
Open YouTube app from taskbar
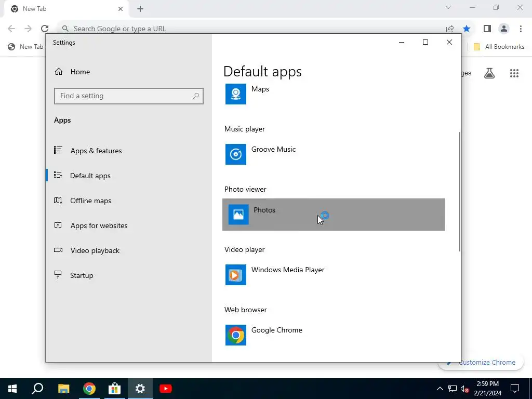(x=166, y=389)
